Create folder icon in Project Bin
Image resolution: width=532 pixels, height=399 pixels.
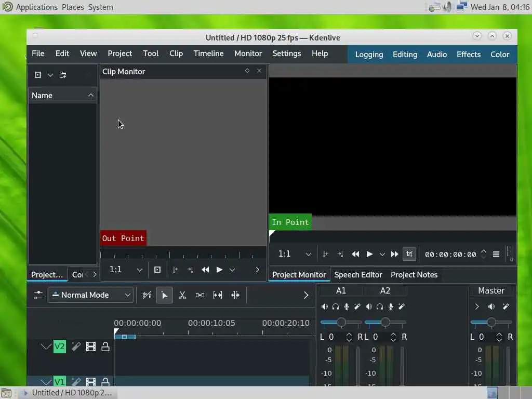(63, 75)
